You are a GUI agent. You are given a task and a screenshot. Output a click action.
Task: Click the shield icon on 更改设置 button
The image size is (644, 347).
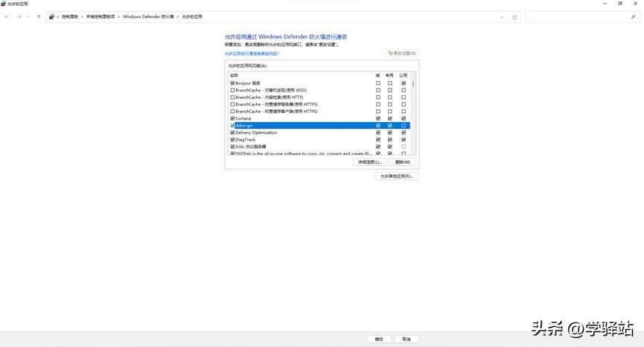pyautogui.click(x=391, y=53)
